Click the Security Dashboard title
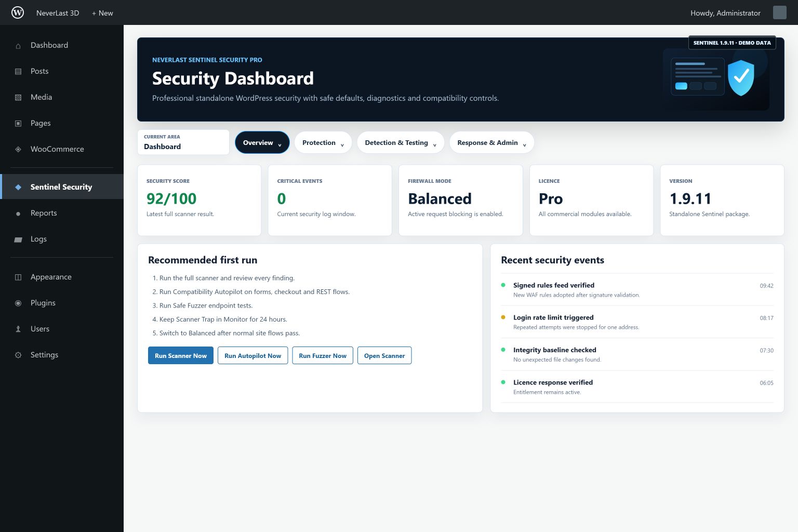798x532 pixels. point(233,78)
